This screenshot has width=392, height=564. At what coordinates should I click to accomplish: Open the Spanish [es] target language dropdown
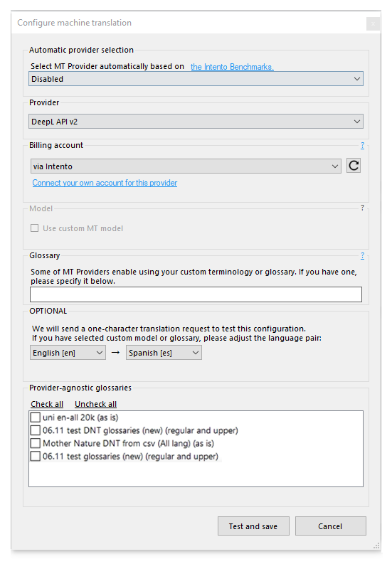pyautogui.click(x=164, y=353)
